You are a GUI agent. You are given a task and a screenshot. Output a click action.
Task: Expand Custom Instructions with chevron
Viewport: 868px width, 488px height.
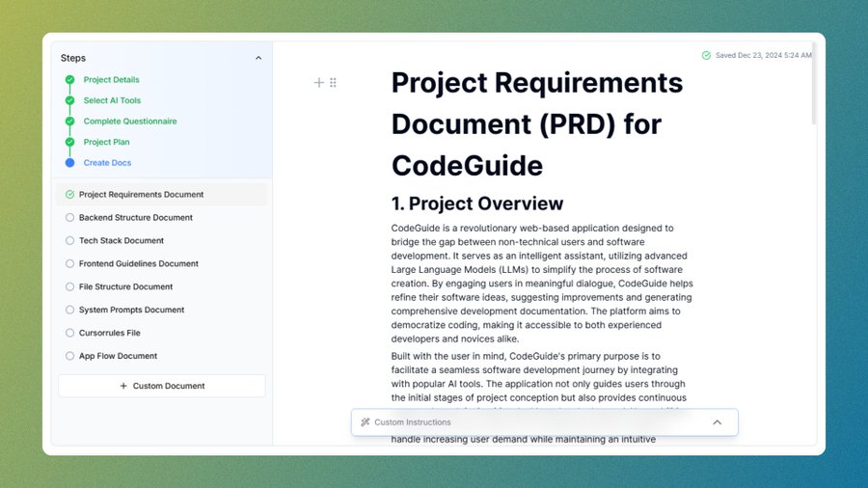point(717,422)
